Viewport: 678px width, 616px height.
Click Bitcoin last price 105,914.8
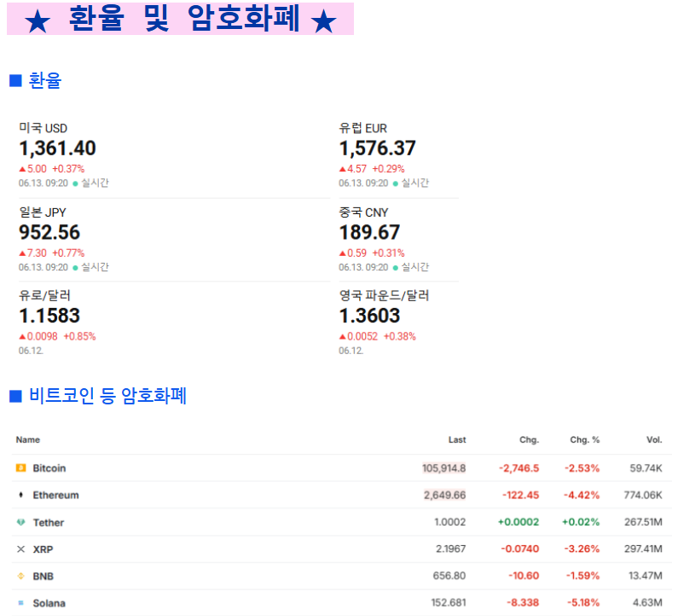(444, 468)
